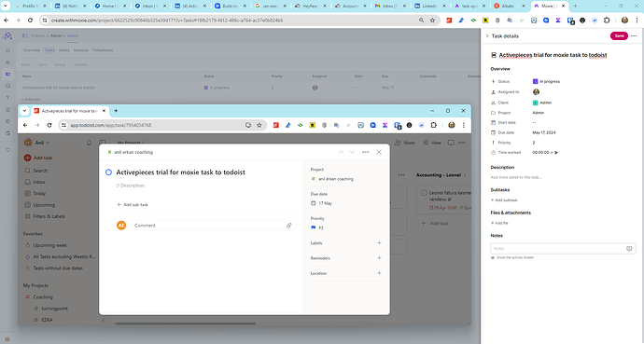The width and height of the screenshot is (644, 344).
Task: Add a location with Location plus button
Action: point(379,273)
